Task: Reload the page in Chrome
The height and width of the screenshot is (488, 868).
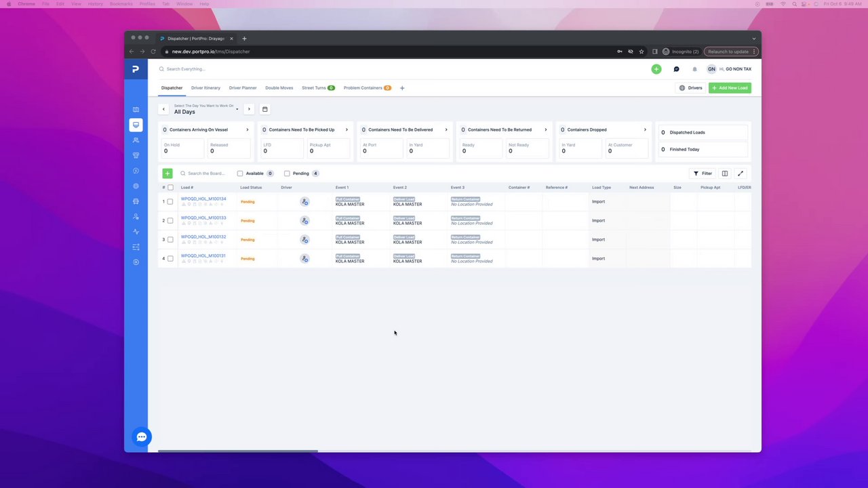Action: tap(153, 52)
